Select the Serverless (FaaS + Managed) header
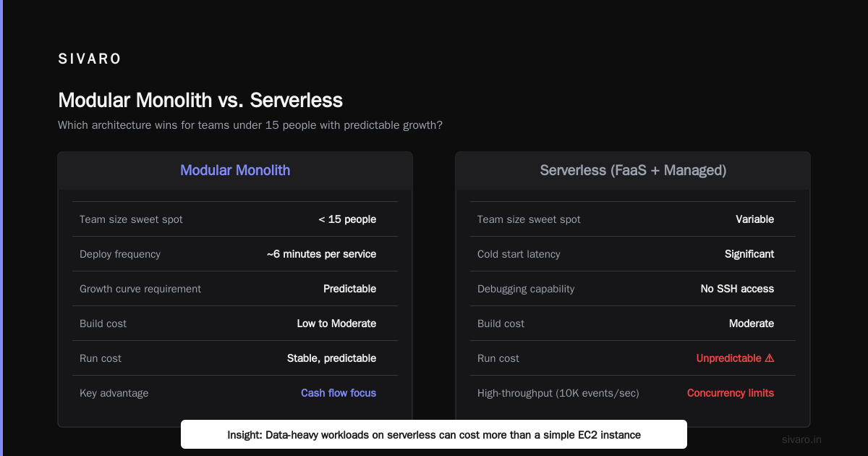 (x=633, y=170)
